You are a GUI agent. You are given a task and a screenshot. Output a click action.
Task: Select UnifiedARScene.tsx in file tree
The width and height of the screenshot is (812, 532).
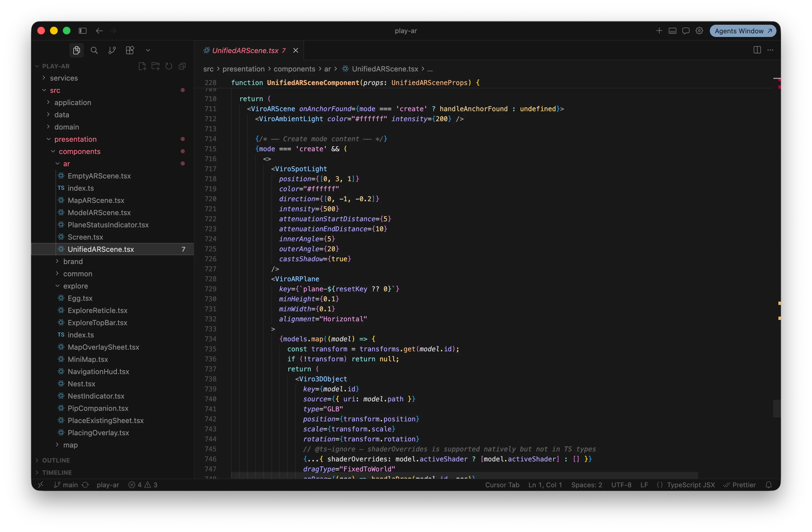pos(112,249)
